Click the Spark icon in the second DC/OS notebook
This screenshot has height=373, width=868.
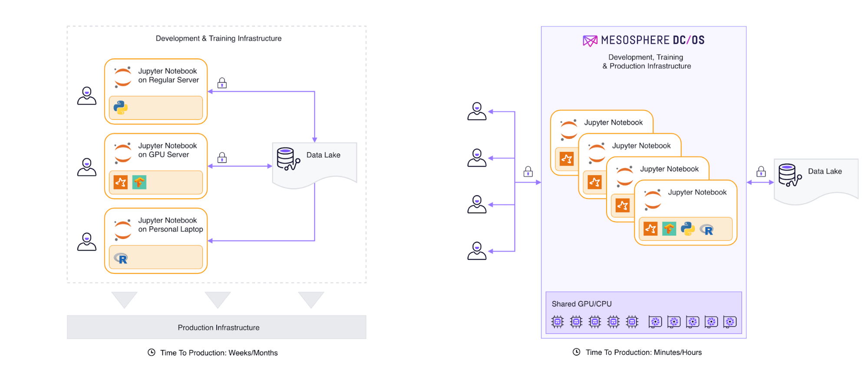click(x=594, y=182)
